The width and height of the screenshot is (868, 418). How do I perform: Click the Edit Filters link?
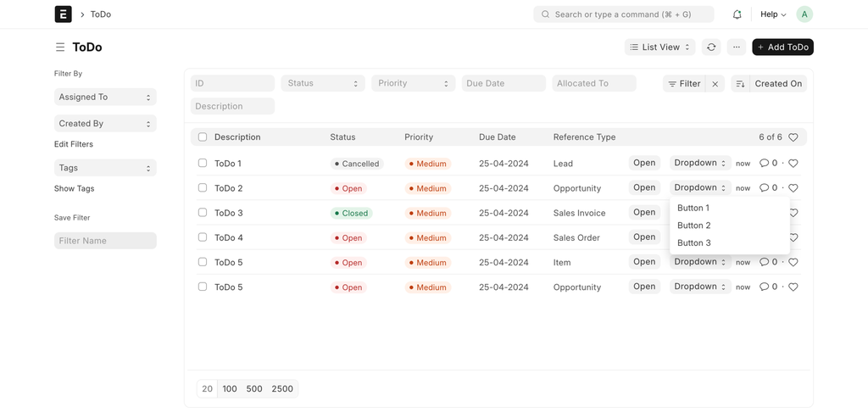tap(74, 144)
